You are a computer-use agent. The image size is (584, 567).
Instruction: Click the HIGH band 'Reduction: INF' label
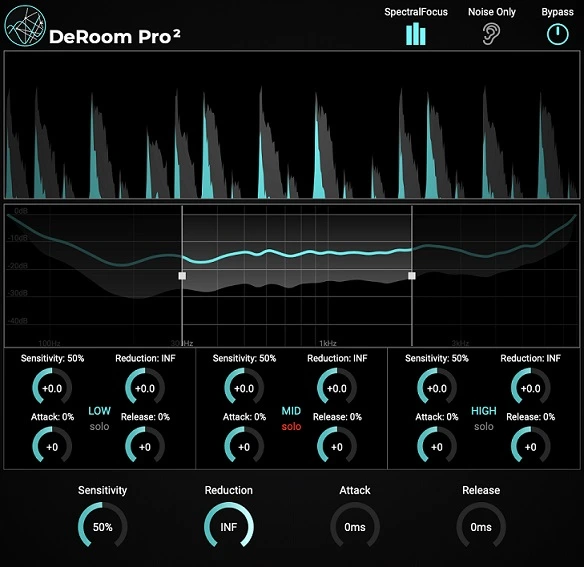[x=530, y=358]
